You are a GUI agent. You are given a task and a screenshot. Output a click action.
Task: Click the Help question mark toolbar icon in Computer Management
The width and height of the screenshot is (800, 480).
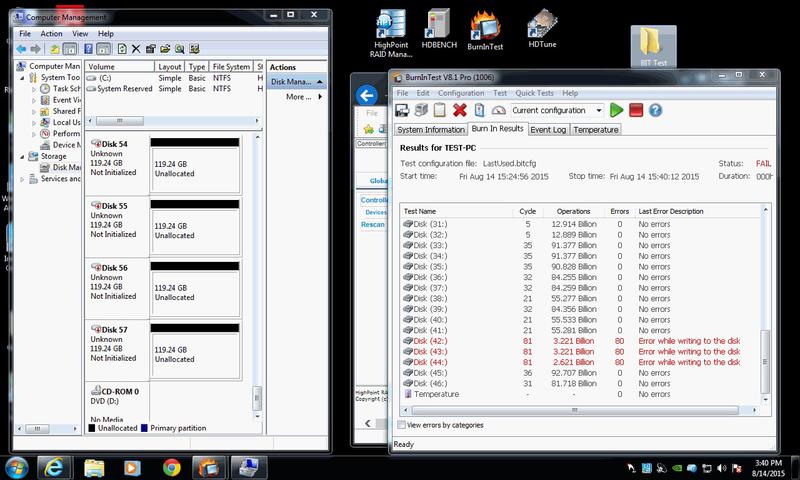88,49
